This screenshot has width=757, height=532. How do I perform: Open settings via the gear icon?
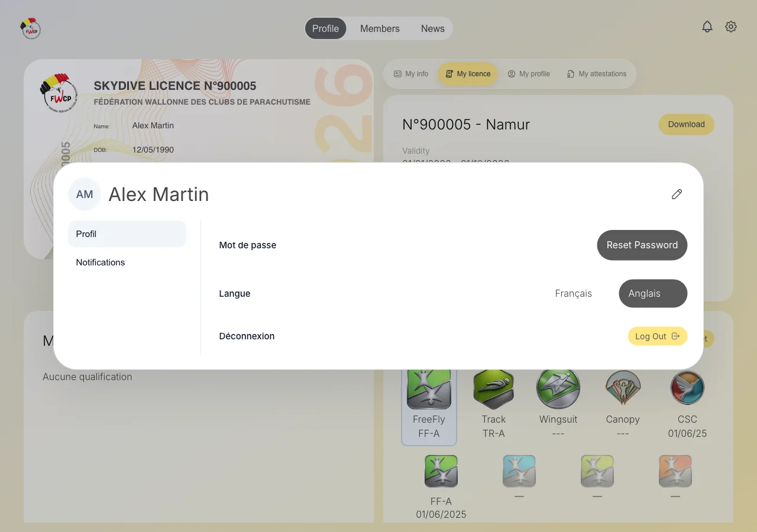731,27
